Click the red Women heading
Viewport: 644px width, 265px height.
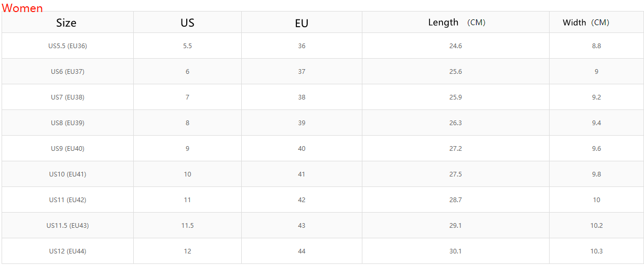click(22, 8)
